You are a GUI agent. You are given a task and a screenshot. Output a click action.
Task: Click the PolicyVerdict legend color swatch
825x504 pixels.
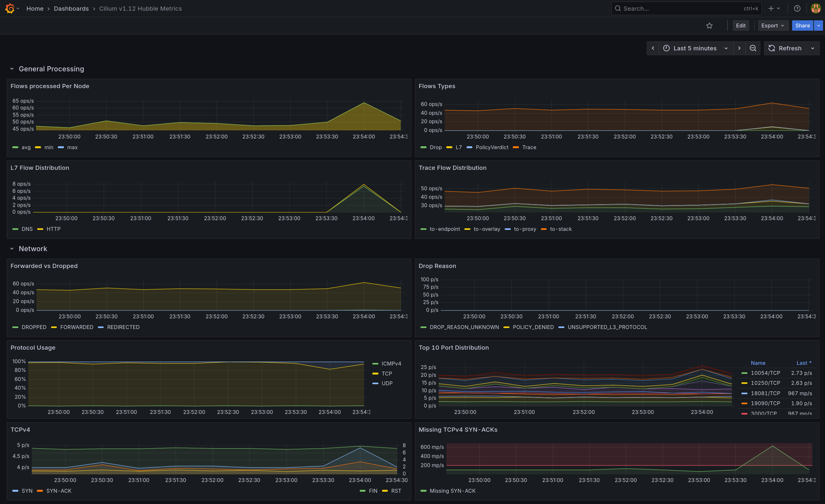click(x=469, y=147)
